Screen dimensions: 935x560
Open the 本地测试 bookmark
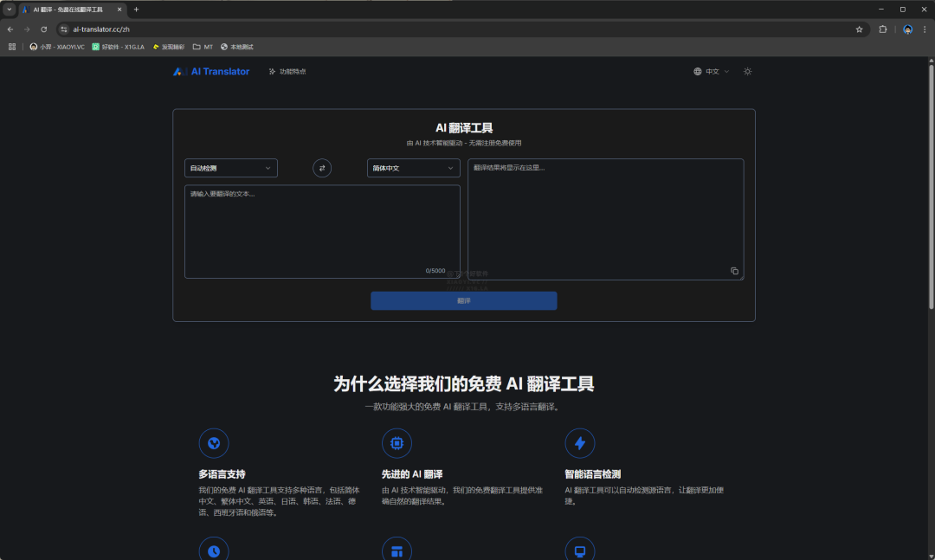[236, 47]
